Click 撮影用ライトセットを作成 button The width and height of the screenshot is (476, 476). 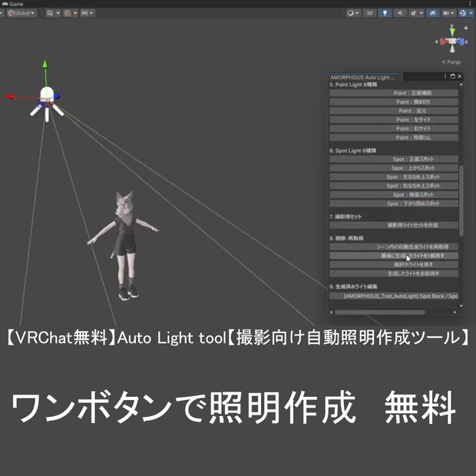coord(394,225)
